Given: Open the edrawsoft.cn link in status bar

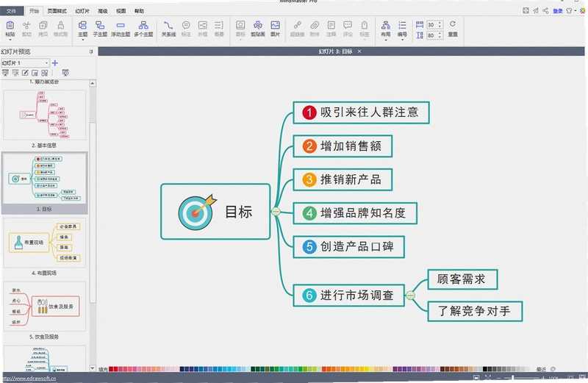Looking at the screenshot, I should [29, 378].
